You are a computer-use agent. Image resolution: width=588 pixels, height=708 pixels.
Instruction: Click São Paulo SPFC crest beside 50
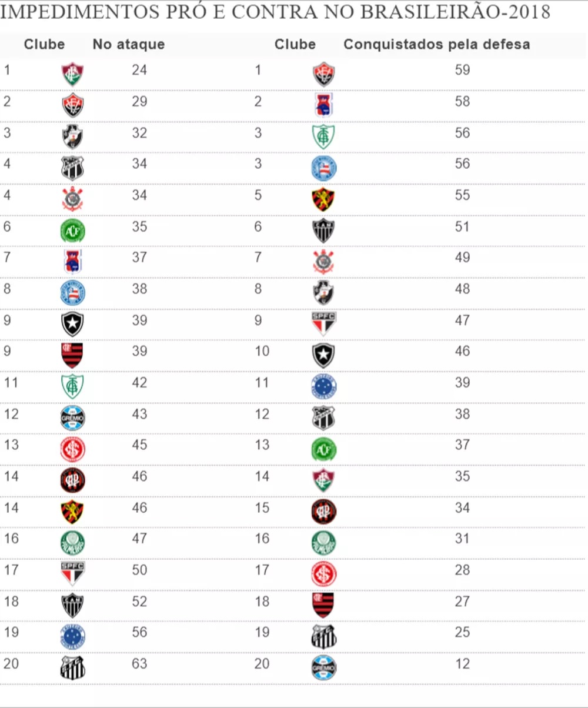pyautogui.click(x=73, y=574)
